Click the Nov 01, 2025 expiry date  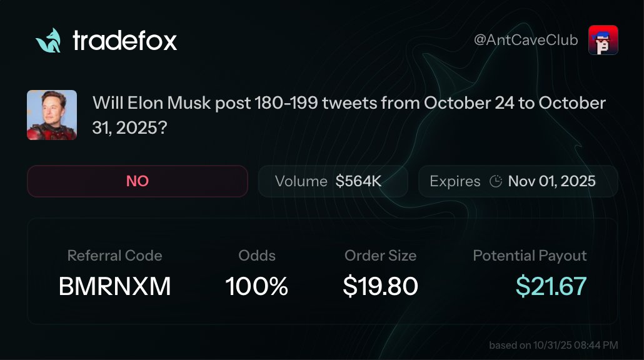pos(551,182)
